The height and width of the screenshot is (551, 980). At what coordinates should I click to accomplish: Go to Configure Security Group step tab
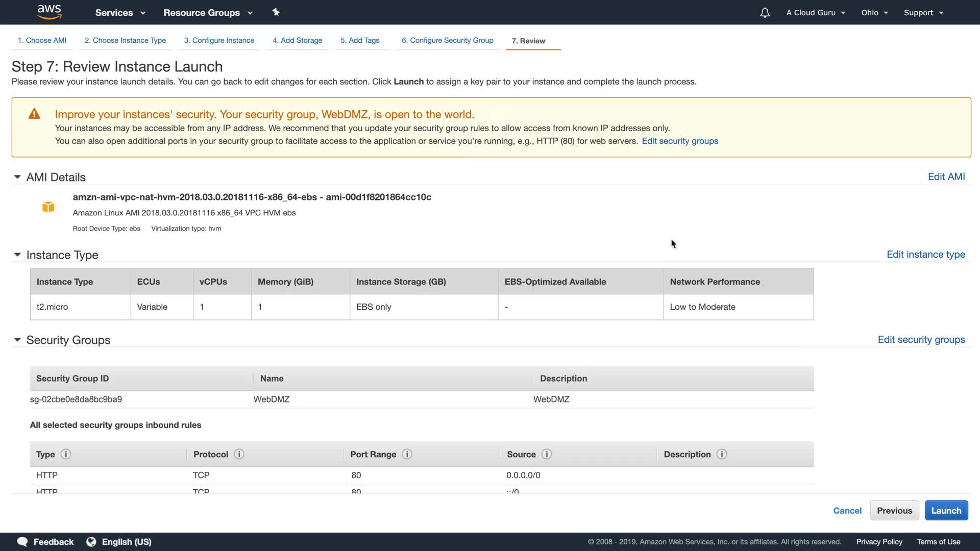coord(447,40)
